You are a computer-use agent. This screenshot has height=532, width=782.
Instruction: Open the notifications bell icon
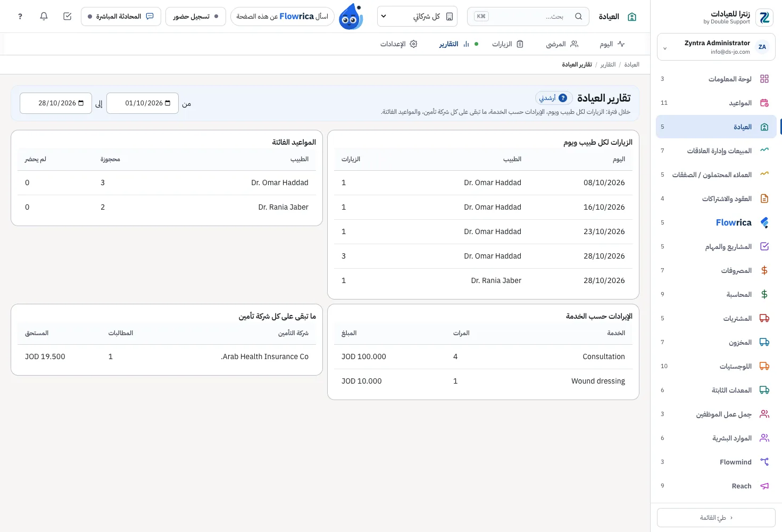click(x=44, y=16)
